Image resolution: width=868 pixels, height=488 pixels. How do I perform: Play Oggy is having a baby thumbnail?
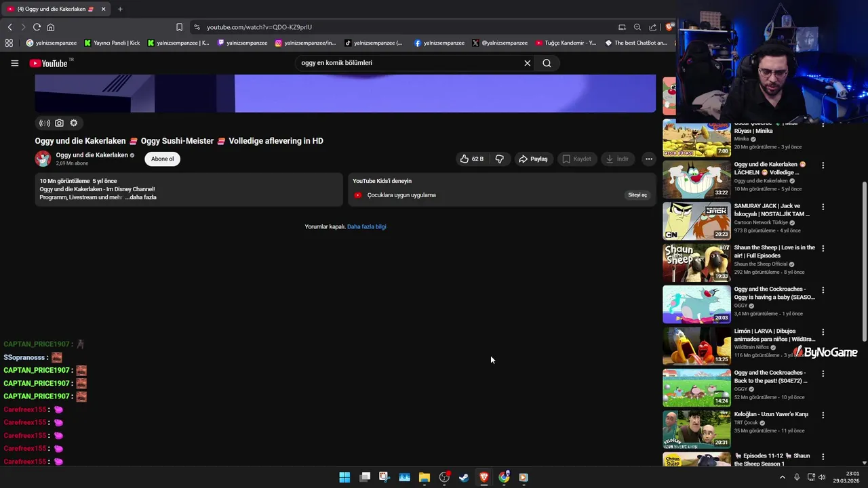pos(696,304)
